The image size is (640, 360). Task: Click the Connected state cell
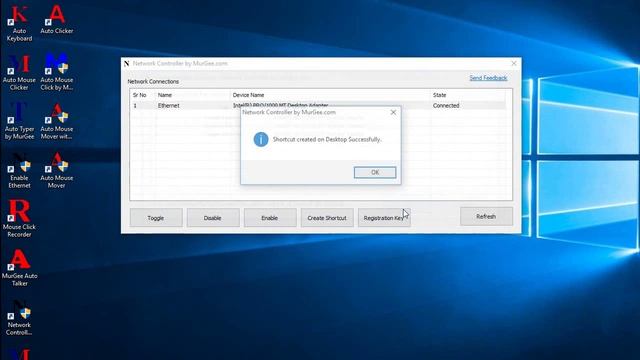coord(446,105)
